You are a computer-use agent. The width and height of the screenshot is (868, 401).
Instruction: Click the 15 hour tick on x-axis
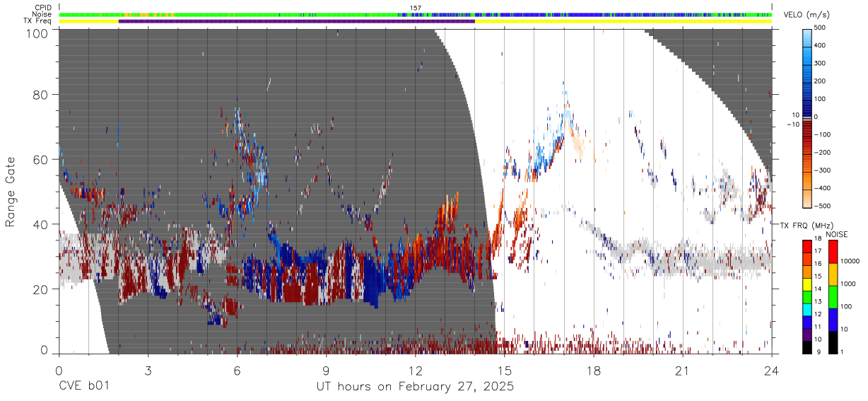[x=505, y=371]
